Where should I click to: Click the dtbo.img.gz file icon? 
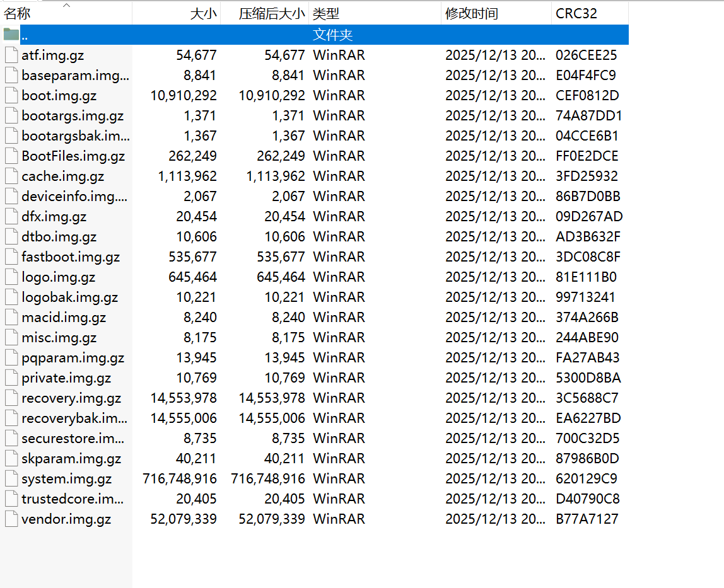[x=11, y=237]
